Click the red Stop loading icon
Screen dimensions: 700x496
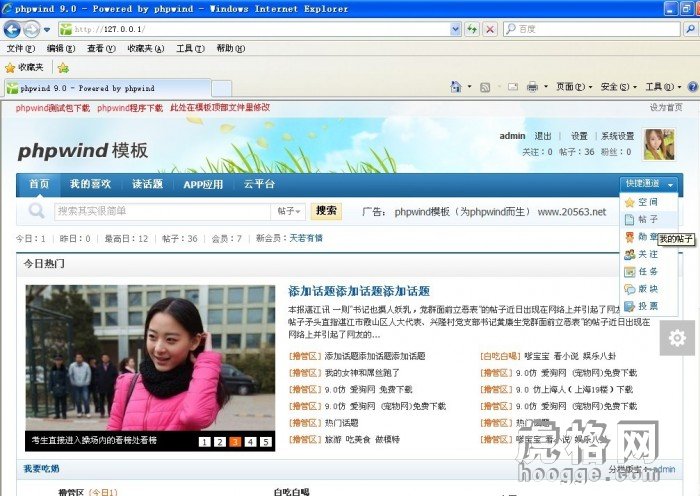pos(490,29)
